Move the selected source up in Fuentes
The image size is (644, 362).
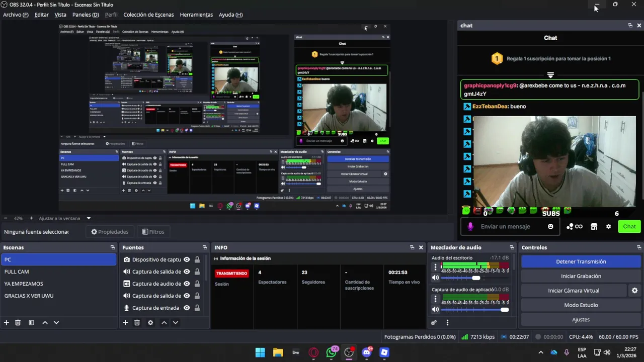tap(164, 323)
